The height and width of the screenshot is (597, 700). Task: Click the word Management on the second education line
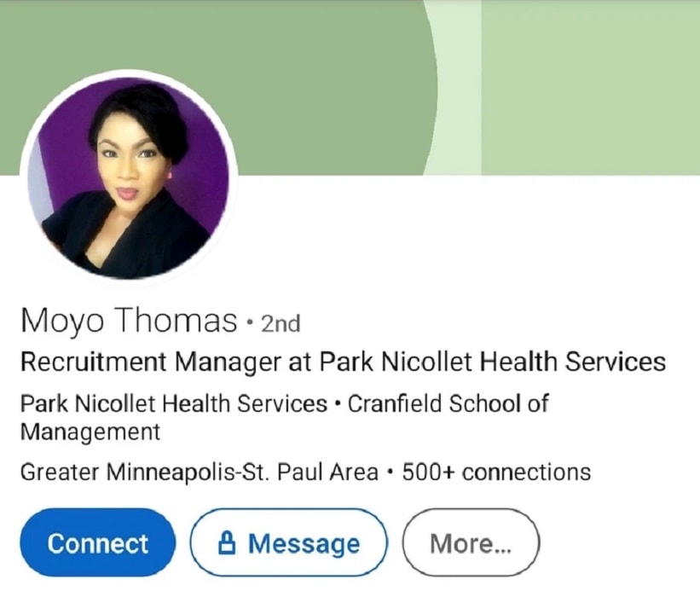[x=90, y=432]
